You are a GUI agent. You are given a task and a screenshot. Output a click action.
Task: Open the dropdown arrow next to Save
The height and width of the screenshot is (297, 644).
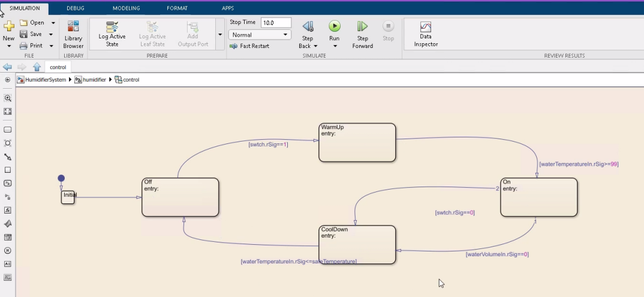coord(52,34)
